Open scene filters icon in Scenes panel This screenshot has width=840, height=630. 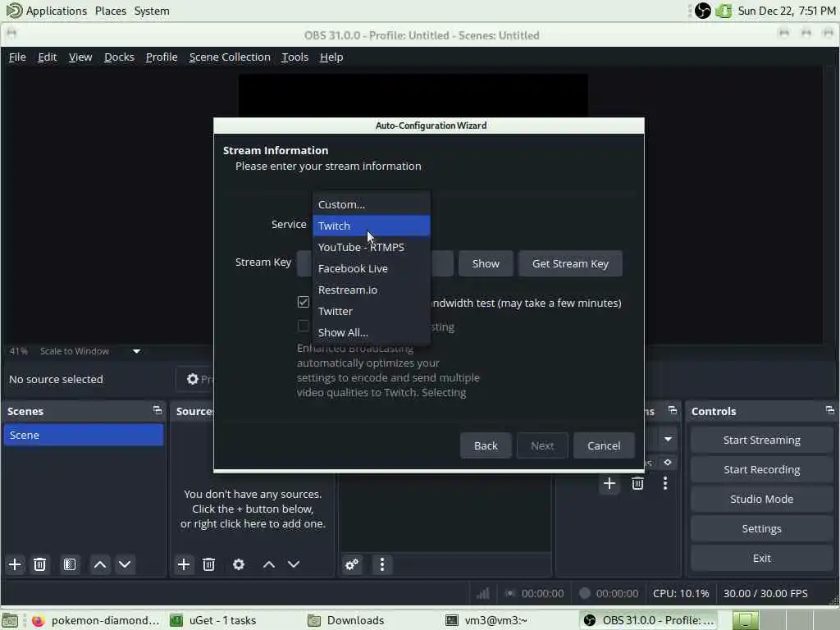tap(70, 564)
